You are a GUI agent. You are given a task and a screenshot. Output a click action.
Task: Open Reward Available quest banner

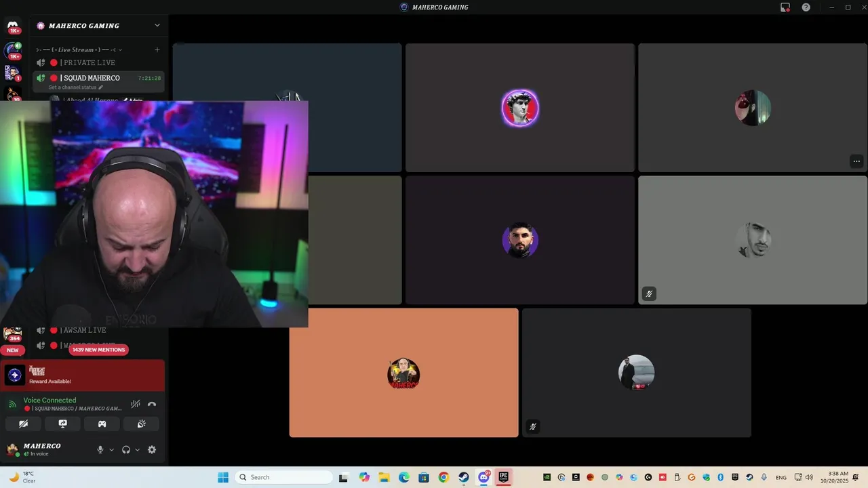pos(83,375)
